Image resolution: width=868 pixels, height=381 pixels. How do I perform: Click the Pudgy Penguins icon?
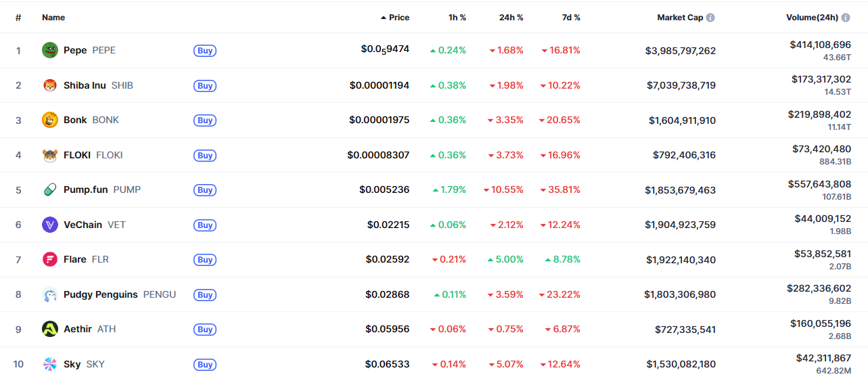click(50, 294)
